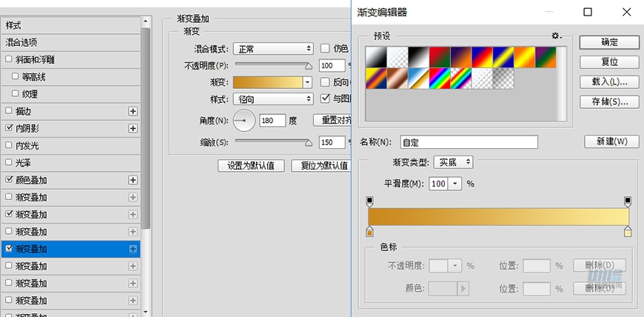The width and height of the screenshot is (644, 317).
Task: Select the violet-to-orange gradient preset
Action: pos(461,57)
